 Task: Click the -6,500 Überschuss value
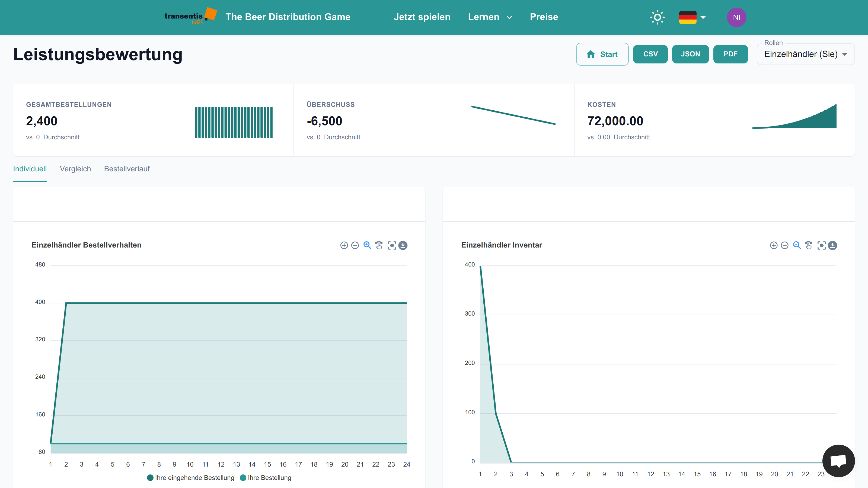pos(324,121)
